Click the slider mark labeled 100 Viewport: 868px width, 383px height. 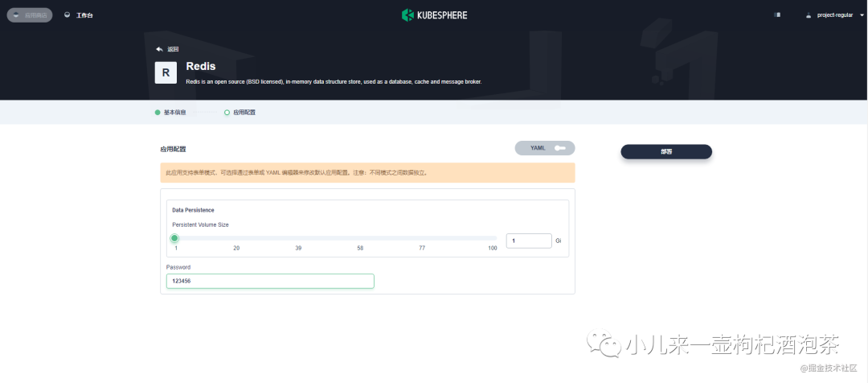click(x=492, y=248)
